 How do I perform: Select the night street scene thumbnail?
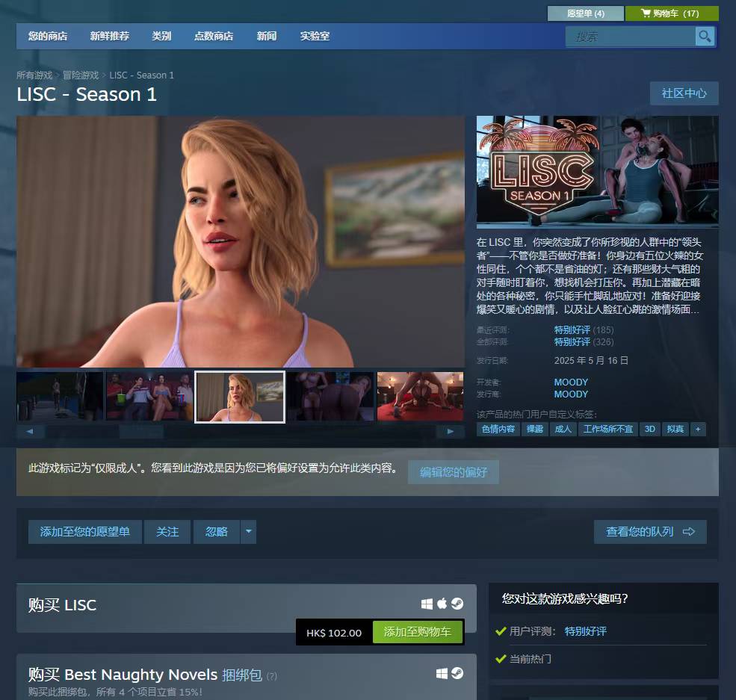60,397
